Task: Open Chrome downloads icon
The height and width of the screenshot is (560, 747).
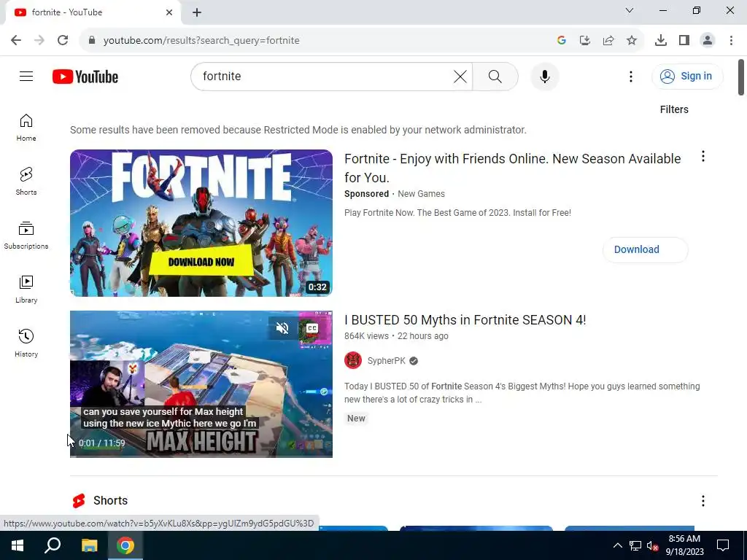Action: 660,40
